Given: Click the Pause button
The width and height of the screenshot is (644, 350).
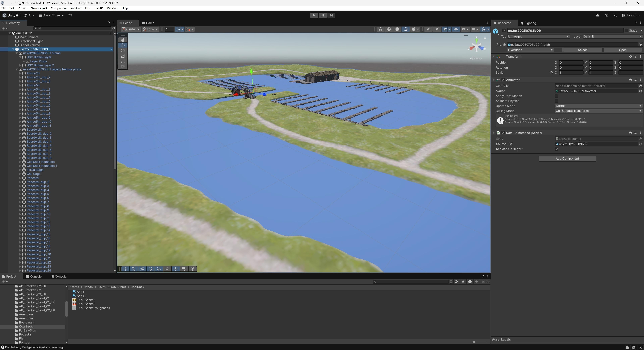Looking at the screenshot, I should pos(322,15).
